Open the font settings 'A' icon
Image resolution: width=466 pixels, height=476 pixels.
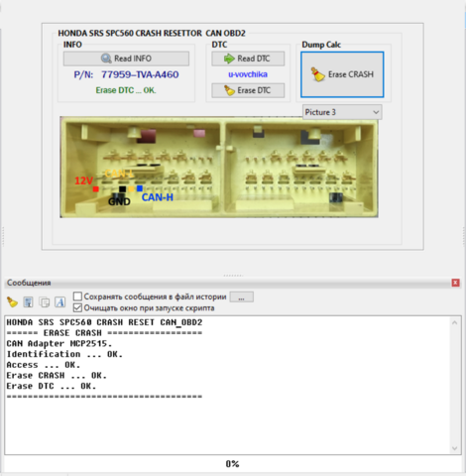(60, 301)
